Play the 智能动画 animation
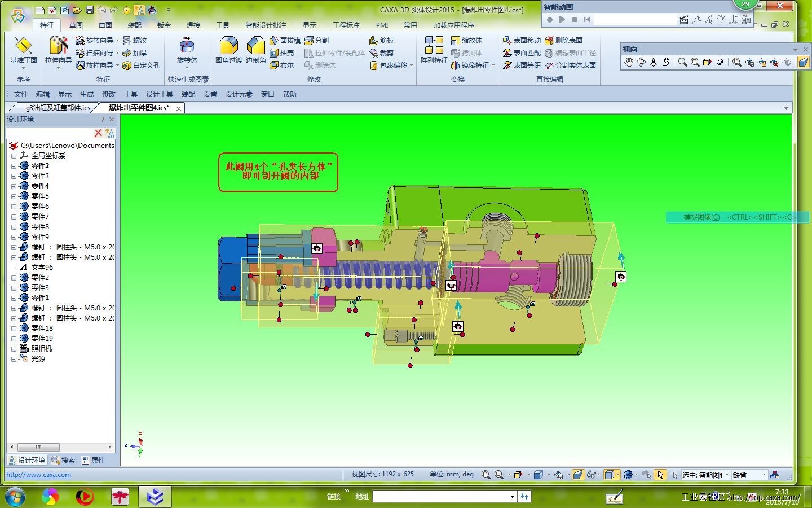 (x=562, y=20)
